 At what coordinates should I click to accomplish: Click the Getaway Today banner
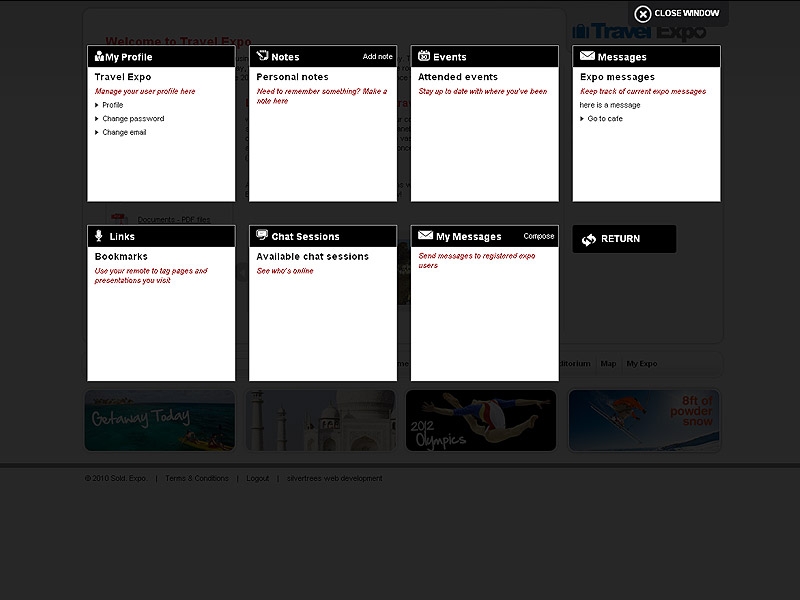(x=160, y=420)
